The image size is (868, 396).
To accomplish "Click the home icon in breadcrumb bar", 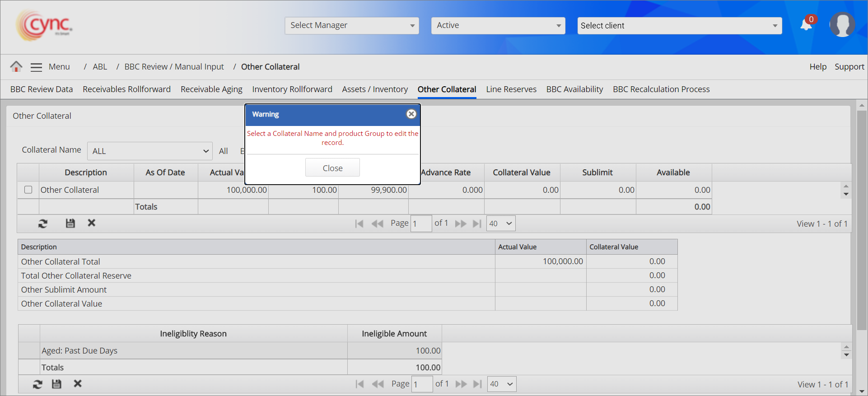I will pos(16,67).
